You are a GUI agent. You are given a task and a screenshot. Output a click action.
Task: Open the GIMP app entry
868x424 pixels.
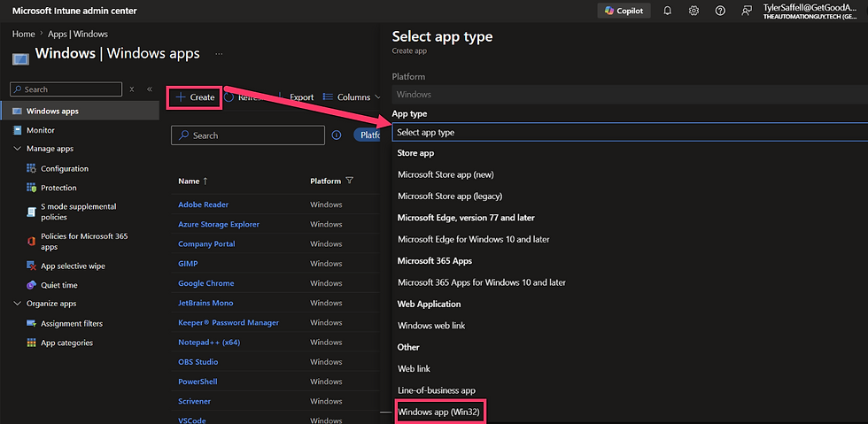[188, 264]
